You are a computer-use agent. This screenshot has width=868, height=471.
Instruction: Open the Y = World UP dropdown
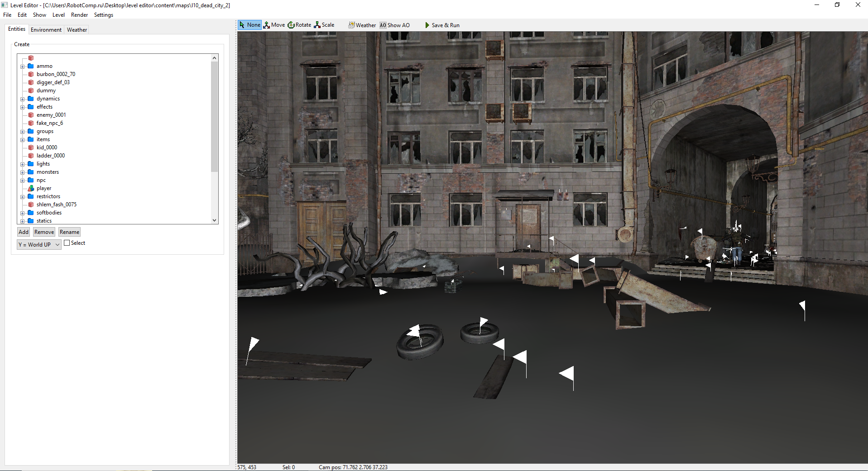click(x=39, y=245)
